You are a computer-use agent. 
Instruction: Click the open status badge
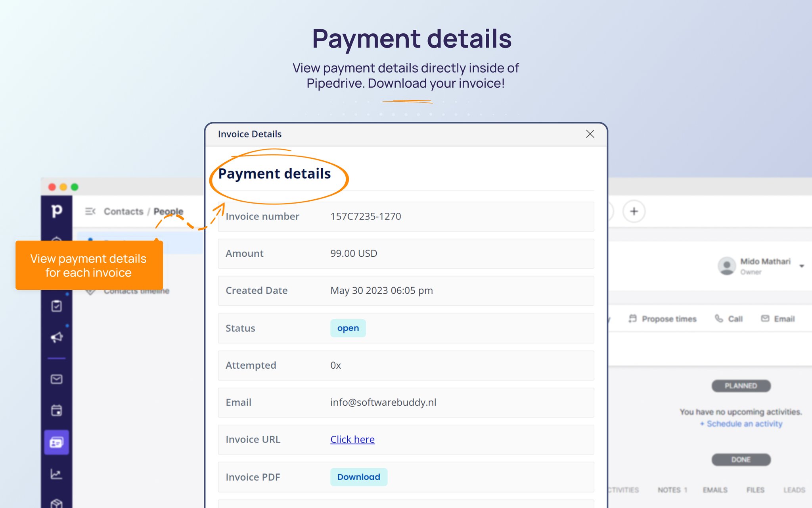[348, 328]
